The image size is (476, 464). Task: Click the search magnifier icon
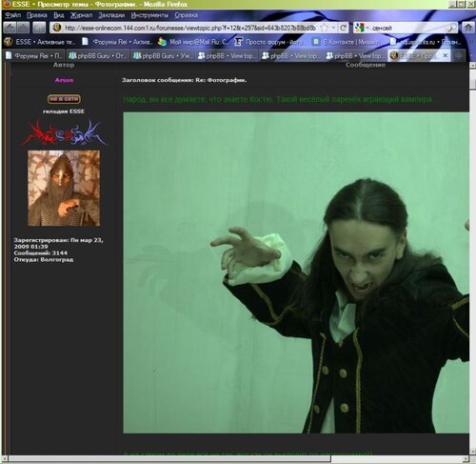pyautogui.click(x=452, y=28)
